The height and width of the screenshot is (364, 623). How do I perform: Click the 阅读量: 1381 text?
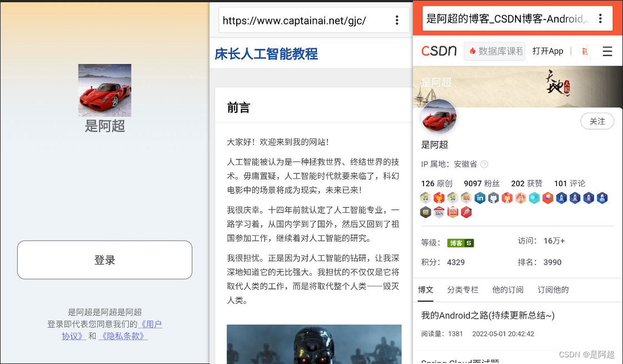(442, 334)
